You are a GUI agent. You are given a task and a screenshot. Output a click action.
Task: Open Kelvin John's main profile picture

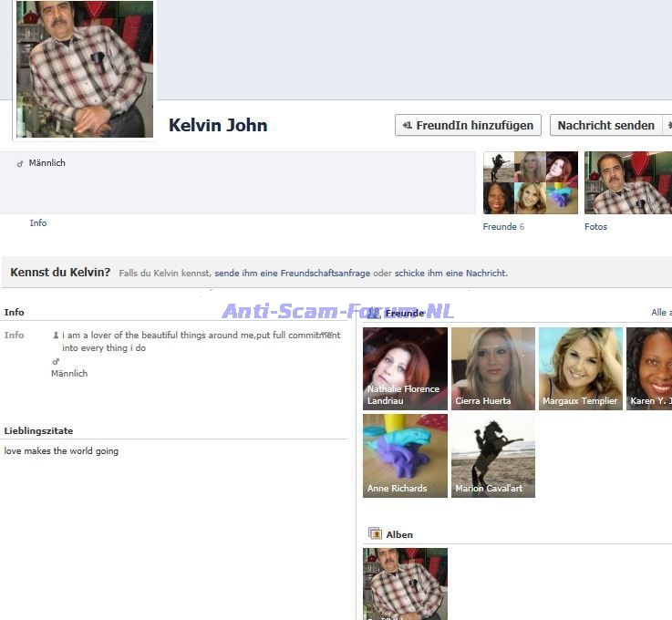coord(85,70)
